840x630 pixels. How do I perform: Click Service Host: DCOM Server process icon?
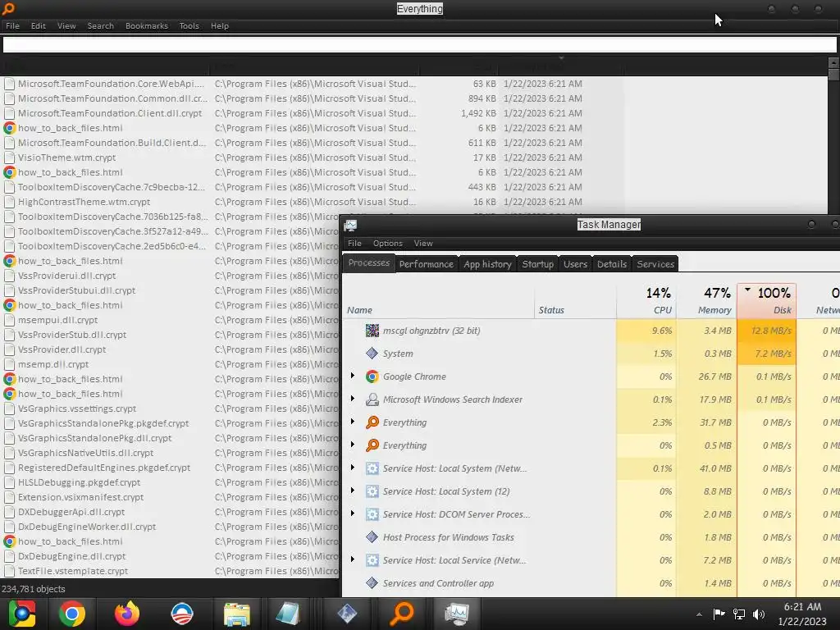[x=372, y=514]
